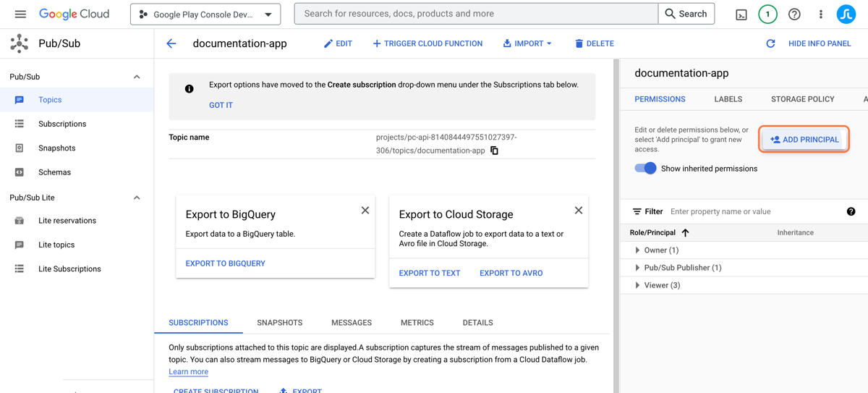Viewport: 868px width, 393px height.
Task: Click the Snapshots sidebar icon
Action: (x=20, y=148)
